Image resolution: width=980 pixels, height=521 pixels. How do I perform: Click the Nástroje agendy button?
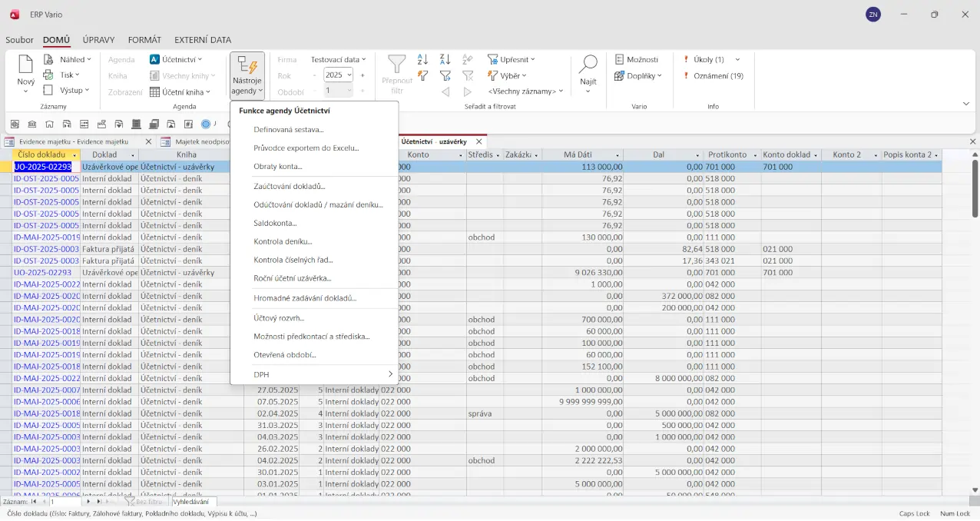tap(247, 75)
